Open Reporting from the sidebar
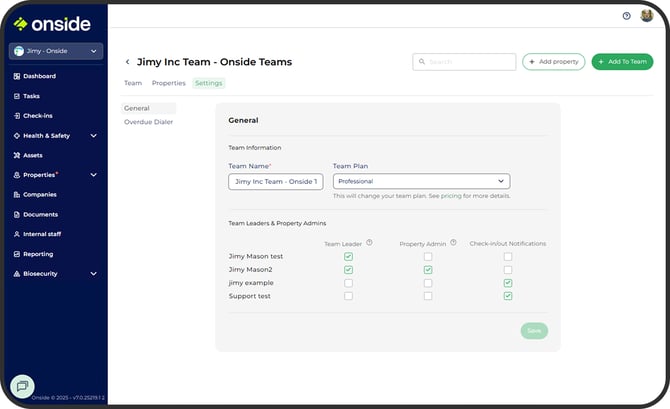This screenshot has height=409, width=670. click(x=38, y=254)
